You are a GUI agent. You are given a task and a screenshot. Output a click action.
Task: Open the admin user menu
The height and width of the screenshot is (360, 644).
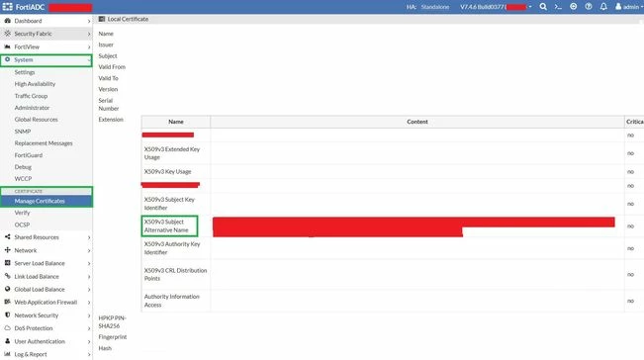(x=629, y=7)
